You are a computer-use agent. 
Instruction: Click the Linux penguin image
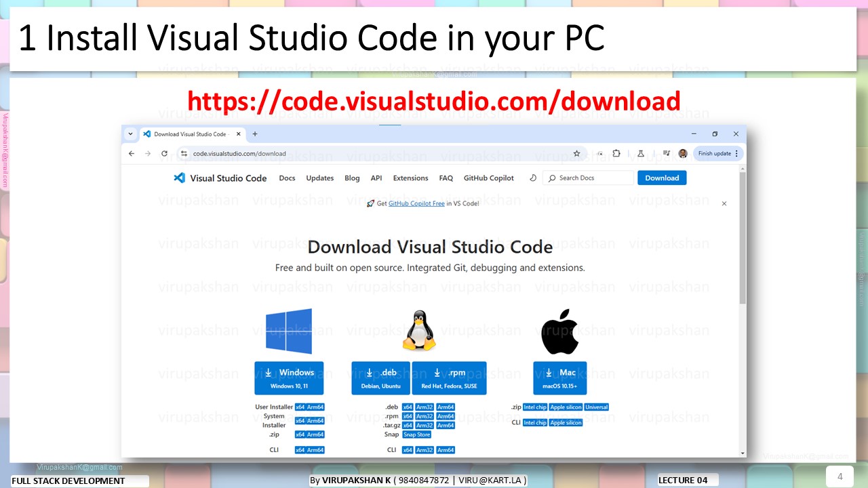tap(419, 331)
